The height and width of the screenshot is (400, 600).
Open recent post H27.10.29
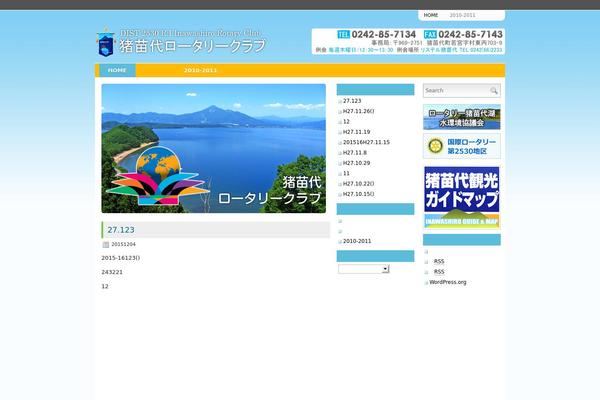click(x=357, y=163)
